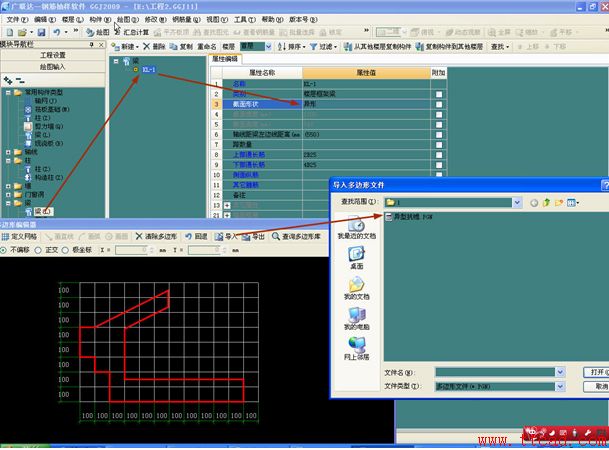609x450 pixels.
Task: Open the 楼层 menu
Action: [x=72, y=19]
